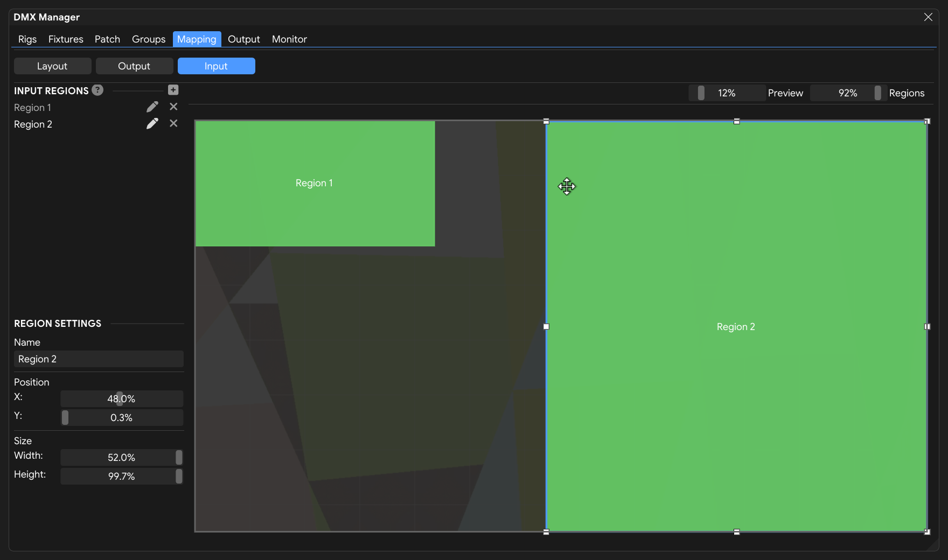Switch to the top-level Output tab
Screen dimensions: 948x560
244,39
